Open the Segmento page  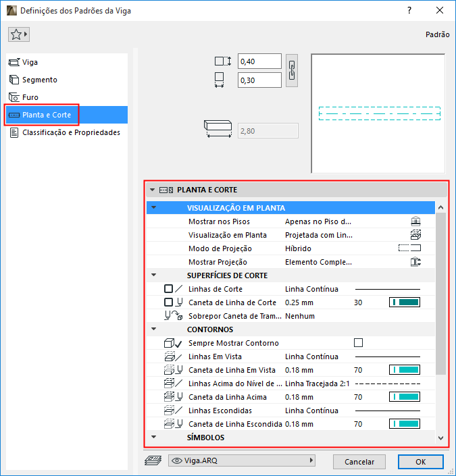point(67,80)
